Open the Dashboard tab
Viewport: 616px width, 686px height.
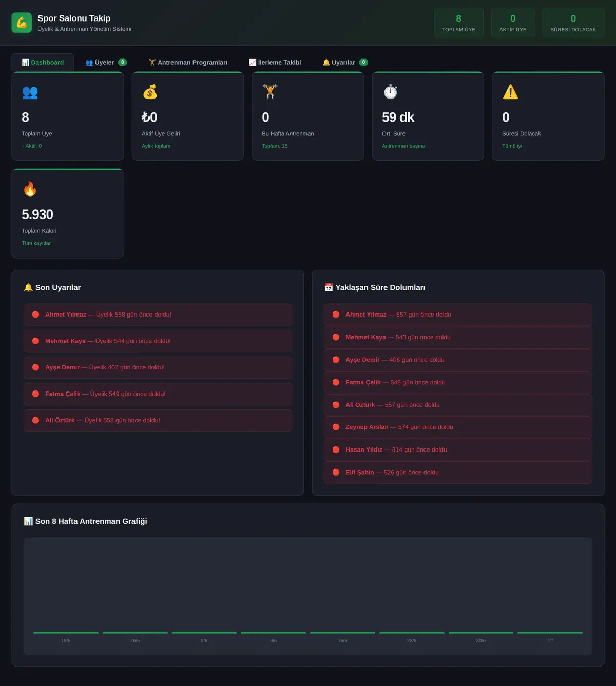(43, 62)
